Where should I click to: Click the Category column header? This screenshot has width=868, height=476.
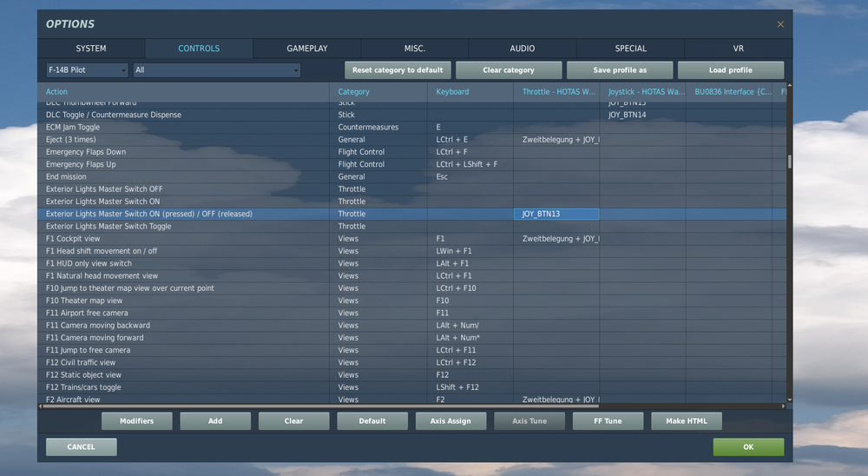coord(378,92)
